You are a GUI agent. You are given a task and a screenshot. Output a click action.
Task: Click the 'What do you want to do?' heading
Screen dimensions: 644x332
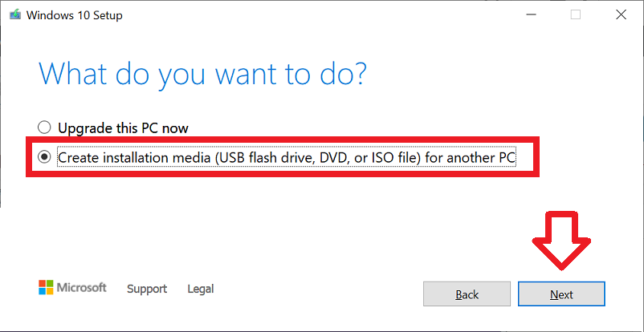pos(202,72)
